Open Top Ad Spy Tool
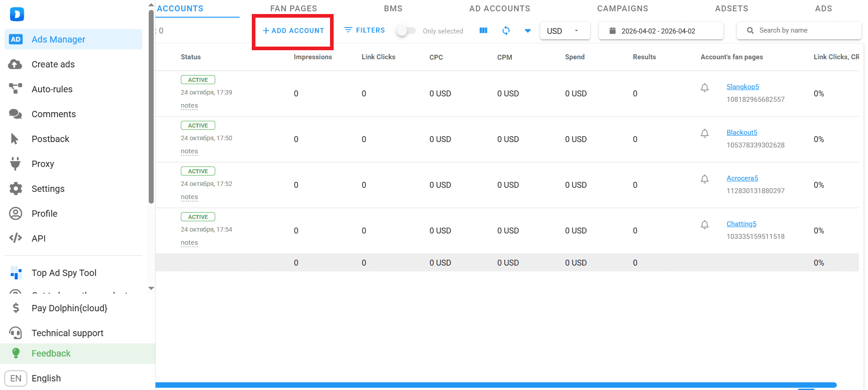 (64, 273)
